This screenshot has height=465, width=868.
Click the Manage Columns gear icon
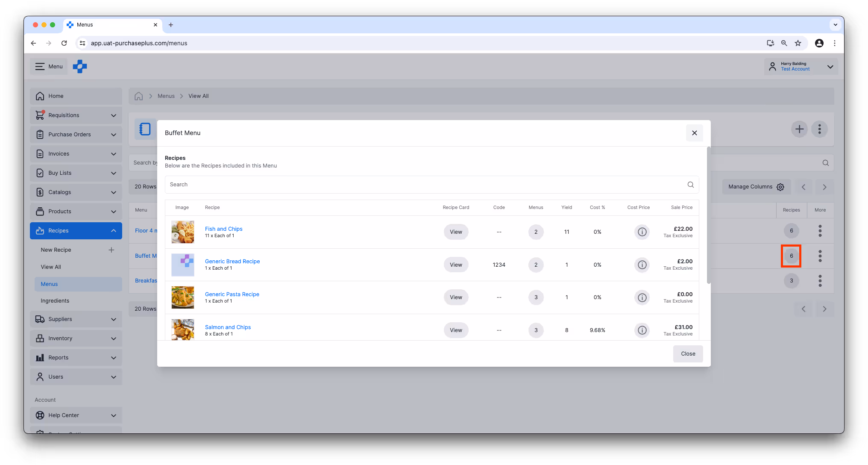coord(780,187)
